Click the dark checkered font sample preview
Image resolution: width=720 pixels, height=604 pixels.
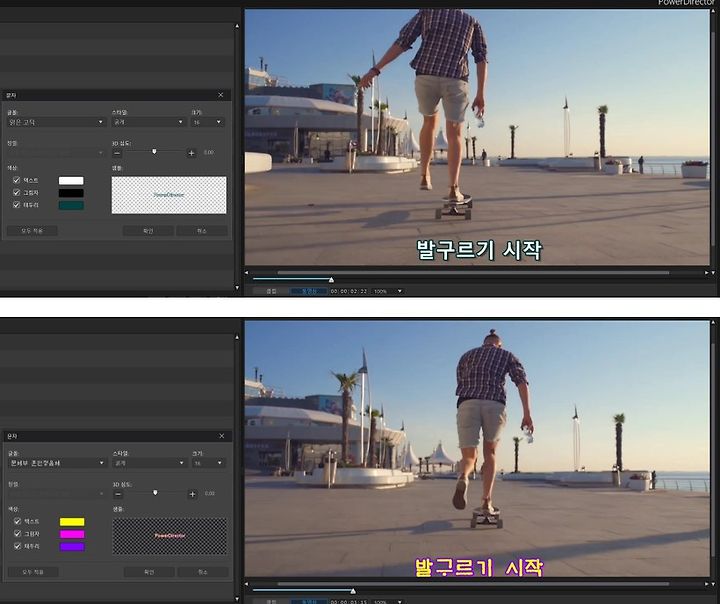click(x=170, y=536)
